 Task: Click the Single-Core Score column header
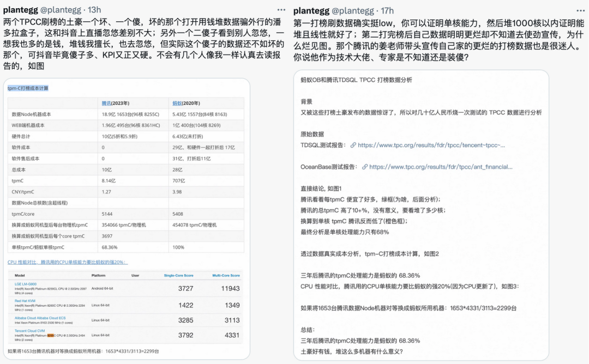(178, 275)
